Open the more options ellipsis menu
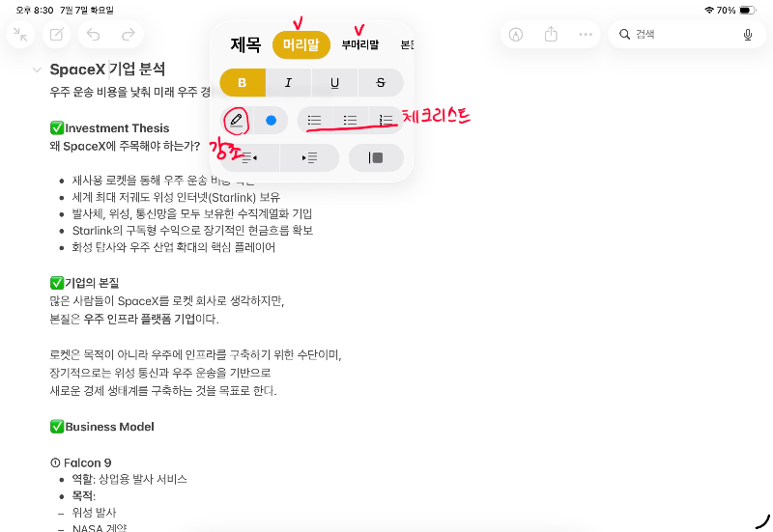Image resolution: width=773 pixels, height=532 pixels. [x=586, y=35]
